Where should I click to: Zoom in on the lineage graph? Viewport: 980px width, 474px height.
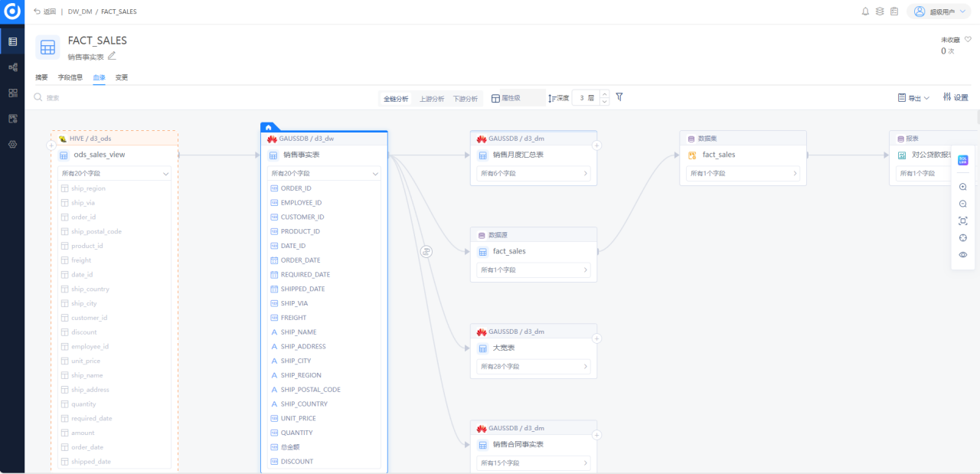[x=963, y=187]
